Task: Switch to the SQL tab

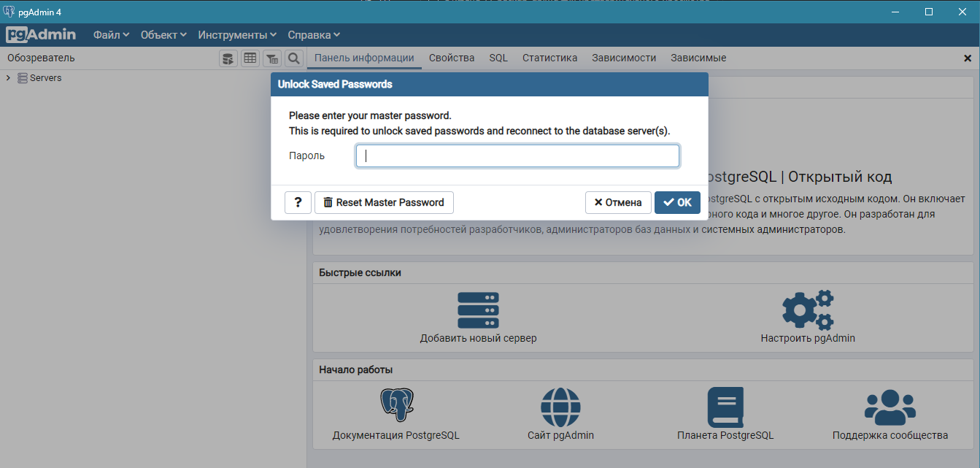Action: click(x=498, y=58)
